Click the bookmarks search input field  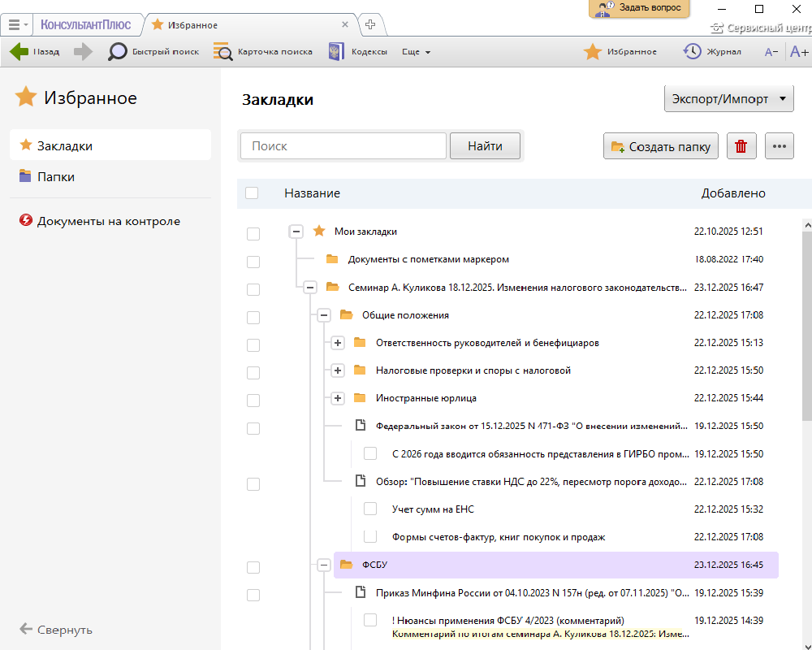point(343,146)
